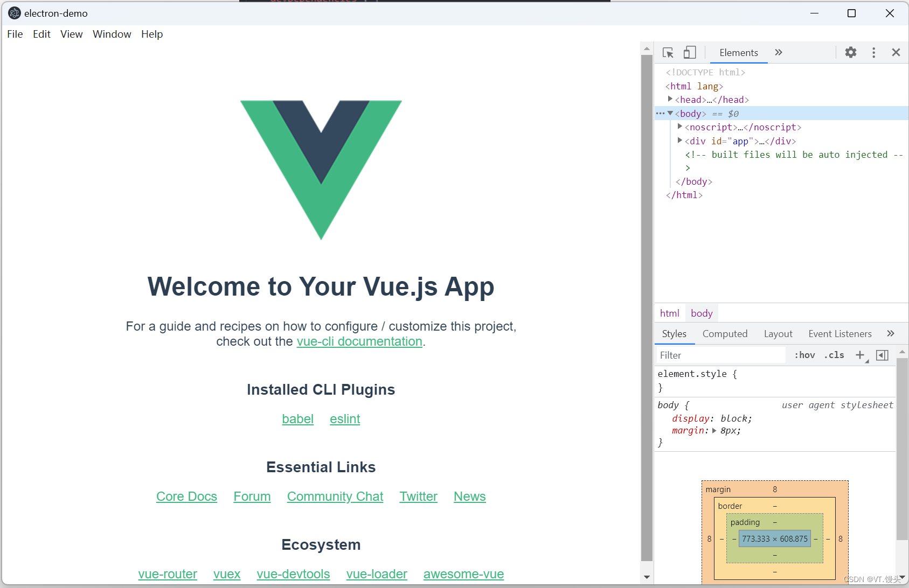Open the Twitter link
909x588 pixels.
(418, 496)
